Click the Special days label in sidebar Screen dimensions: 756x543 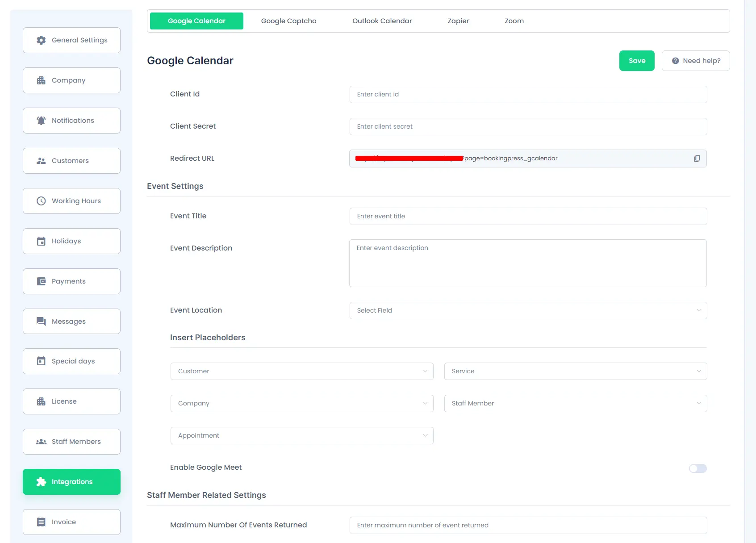[x=73, y=361]
